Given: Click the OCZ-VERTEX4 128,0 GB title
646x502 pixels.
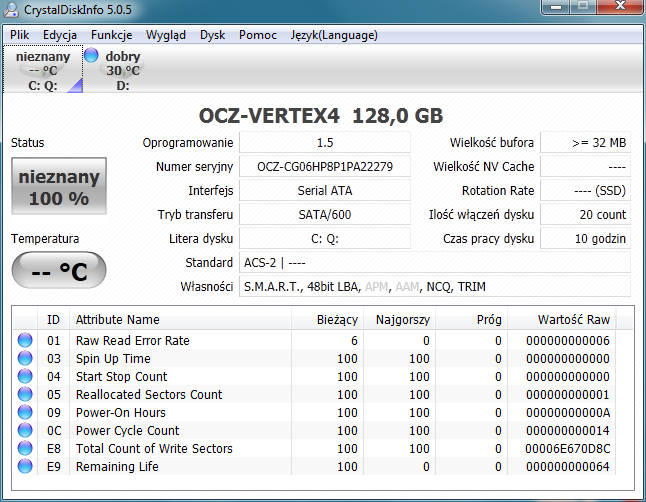Looking at the screenshot, I should (321, 115).
